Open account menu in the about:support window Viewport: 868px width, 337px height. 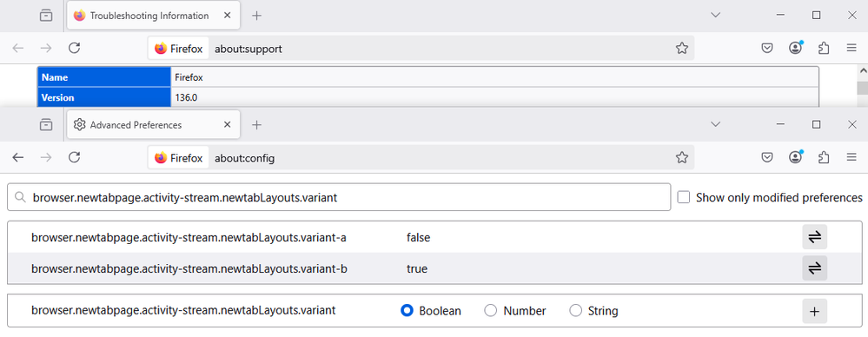point(796,48)
